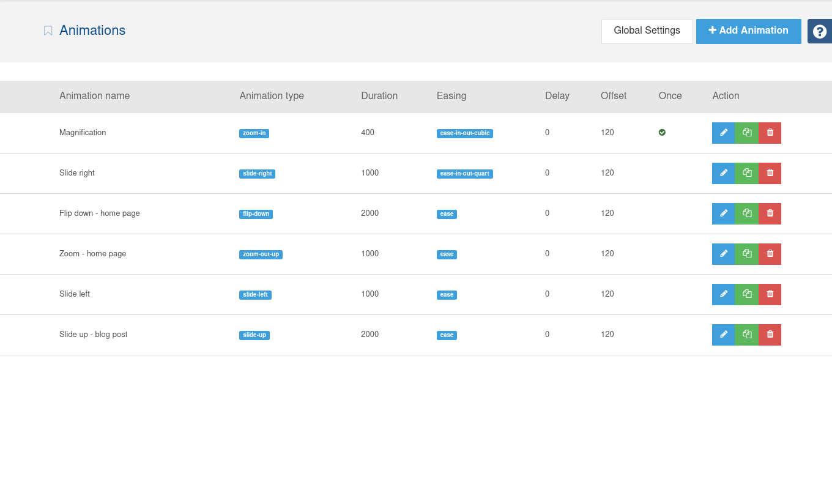This screenshot has width=832, height=504.
Task: Duplicate the Flip down - home page animation
Action: tap(746, 213)
